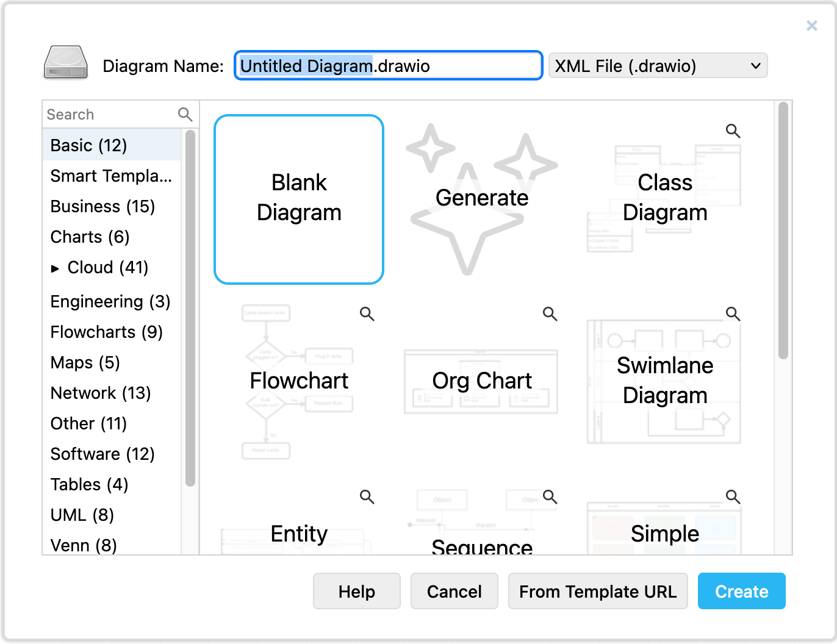Open the XML File format dropdown
Screen dimensions: 837x644
click(x=658, y=65)
